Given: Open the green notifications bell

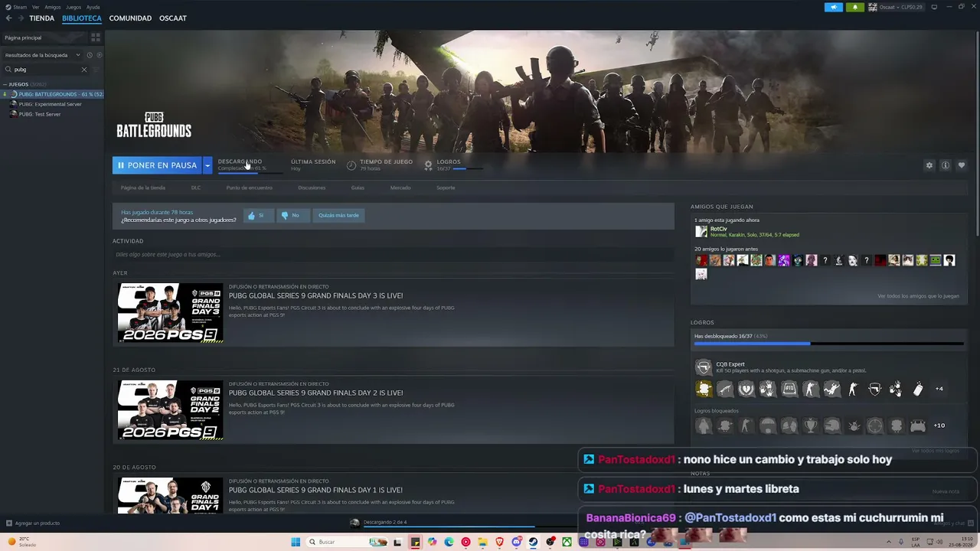Looking at the screenshot, I should tap(855, 7).
